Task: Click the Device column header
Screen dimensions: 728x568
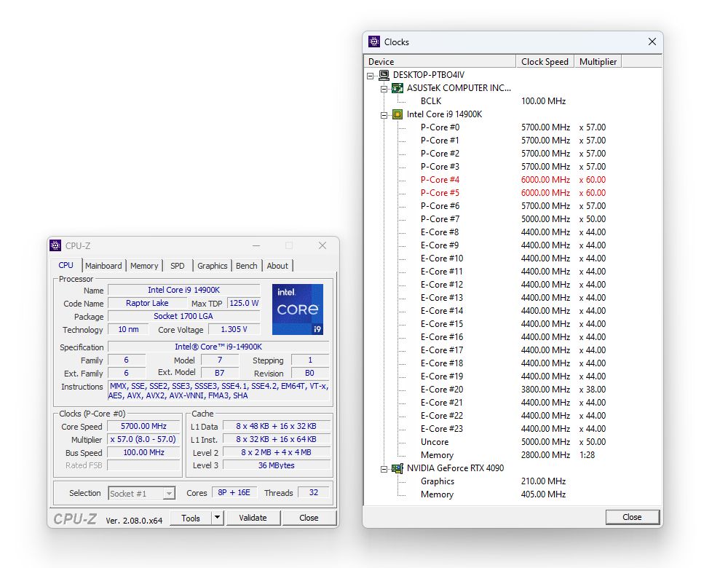Action: [440, 61]
